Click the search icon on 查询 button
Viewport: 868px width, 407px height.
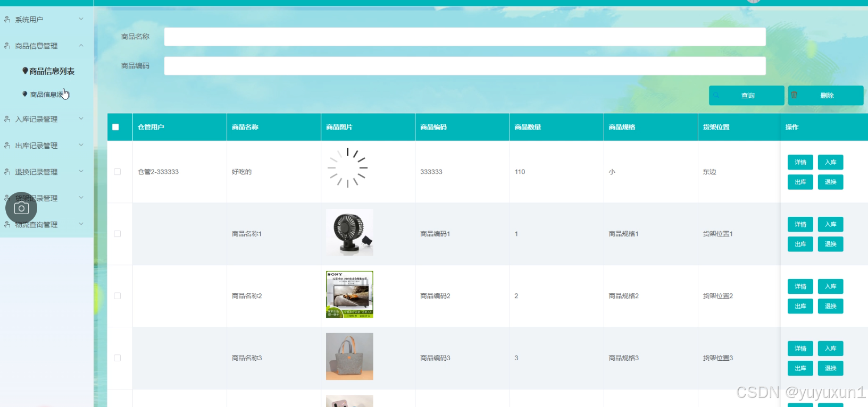716,95
